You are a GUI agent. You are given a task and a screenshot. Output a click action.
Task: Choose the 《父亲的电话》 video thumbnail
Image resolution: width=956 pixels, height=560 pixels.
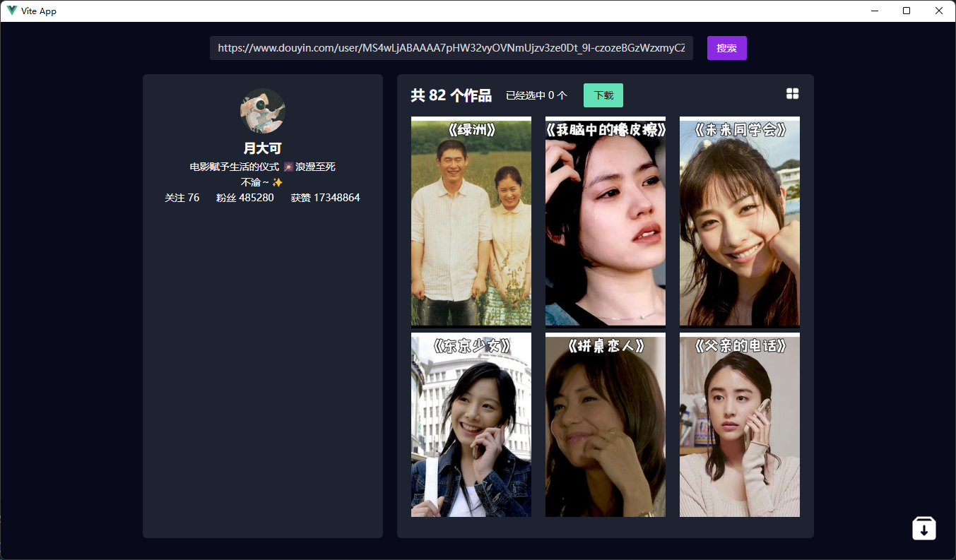[740, 425]
